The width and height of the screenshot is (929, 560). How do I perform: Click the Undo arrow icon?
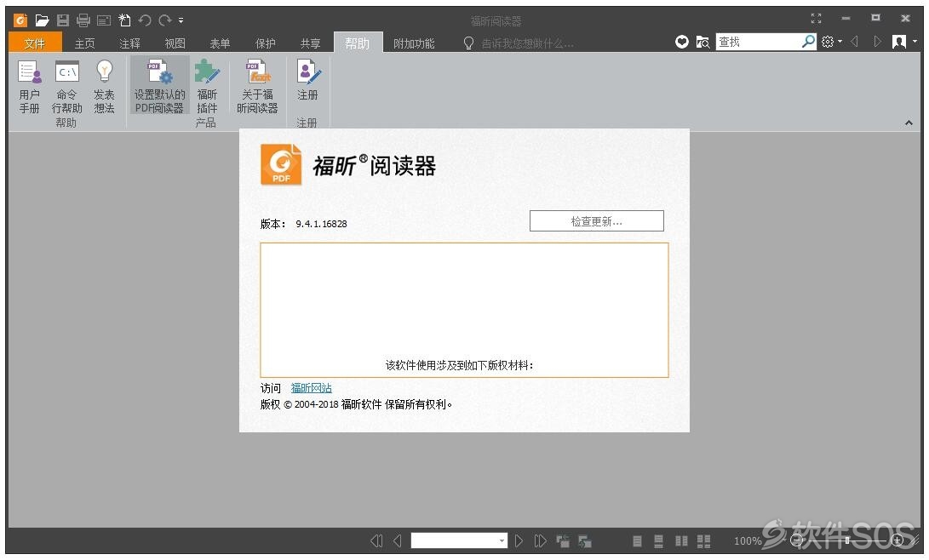coord(145,20)
